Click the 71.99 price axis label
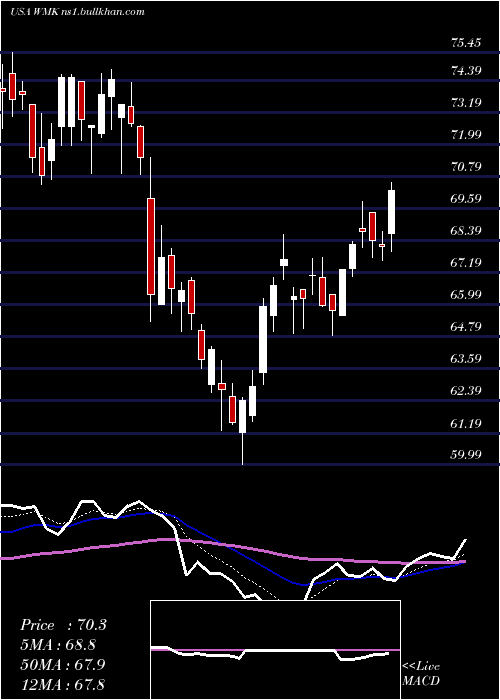500x700 pixels. pyautogui.click(x=466, y=134)
